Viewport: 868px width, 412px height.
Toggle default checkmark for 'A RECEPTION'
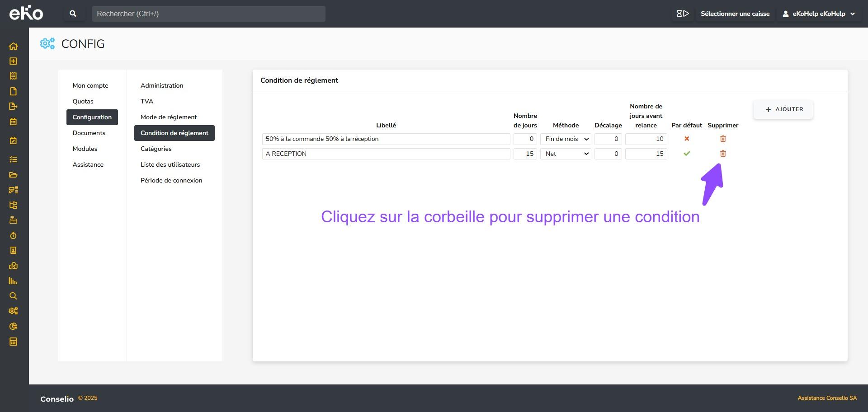click(686, 154)
